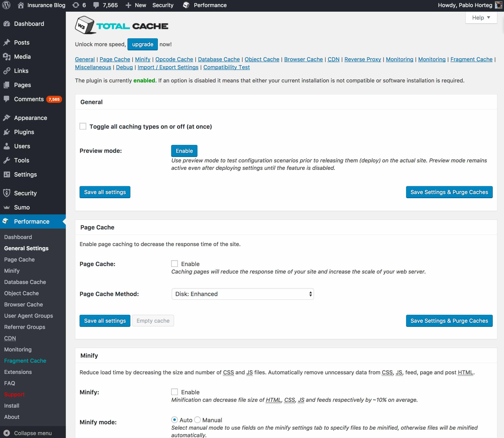Click the W3 cube icon in admin bar
This screenshot has width=504, height=438.
coord(186,5)
